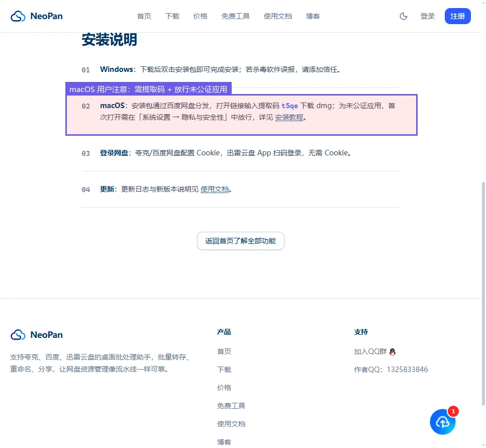Viewport: 486px width, 448px height.
Task: Click the Windows step label
Action: 117,69
